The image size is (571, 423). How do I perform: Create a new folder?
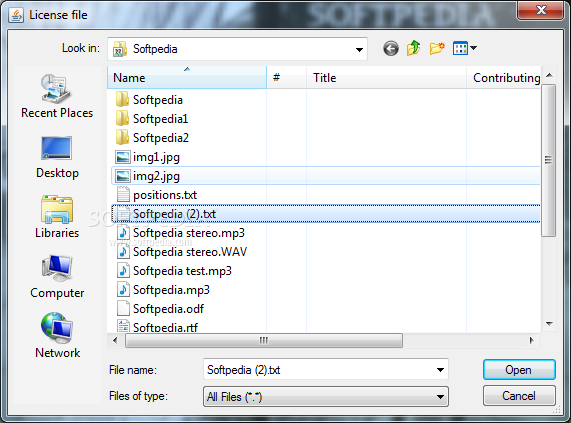pyautogui.click(x=437, y=48)
